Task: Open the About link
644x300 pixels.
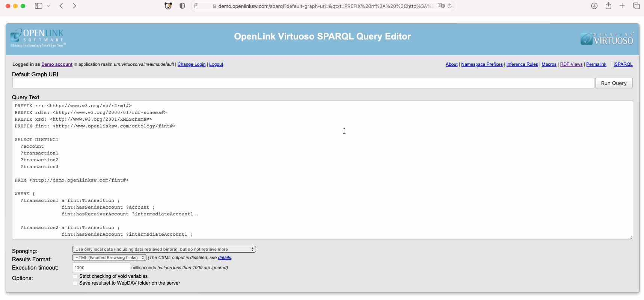Action: click(451, 64)
